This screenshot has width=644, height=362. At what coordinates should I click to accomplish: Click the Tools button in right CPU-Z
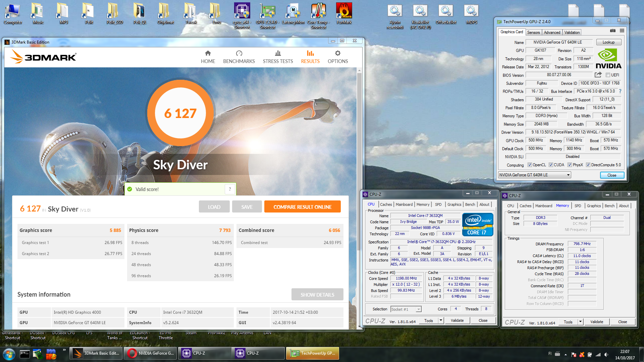pyautogui.click(x=568, y=322)
